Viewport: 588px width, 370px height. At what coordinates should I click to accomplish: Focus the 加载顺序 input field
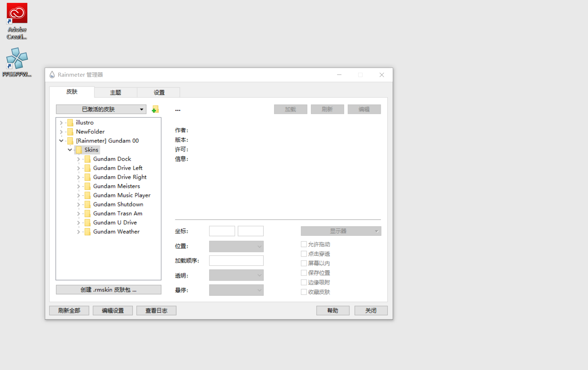pyautogui.click(x=236, y=261)
